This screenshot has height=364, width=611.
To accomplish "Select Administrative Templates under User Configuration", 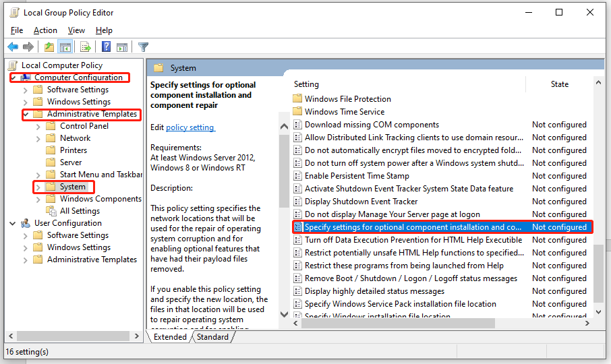I will click(x=92, y=260).
